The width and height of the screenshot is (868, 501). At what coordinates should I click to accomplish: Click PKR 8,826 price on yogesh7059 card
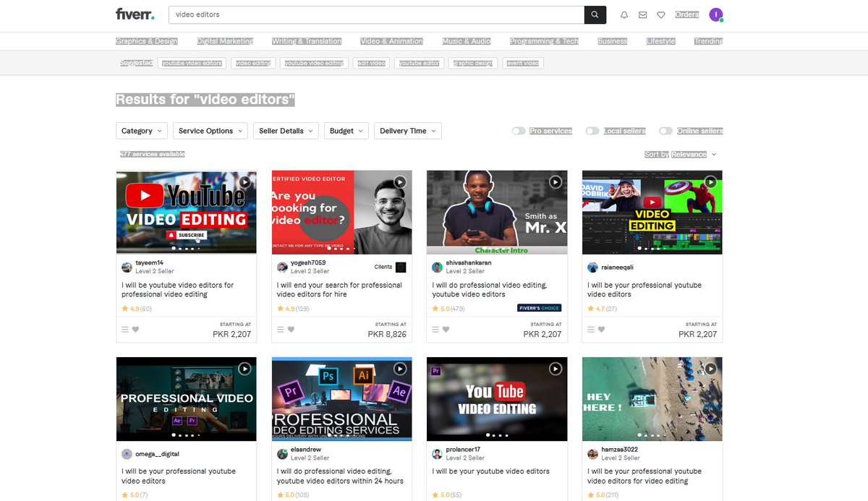(x=387, y=334)
